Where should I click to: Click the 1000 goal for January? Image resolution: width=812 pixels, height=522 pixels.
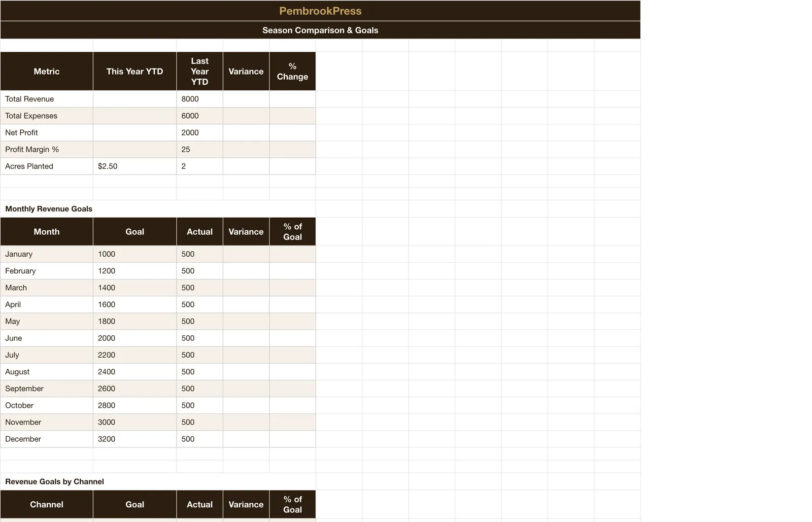pos(135,254)
